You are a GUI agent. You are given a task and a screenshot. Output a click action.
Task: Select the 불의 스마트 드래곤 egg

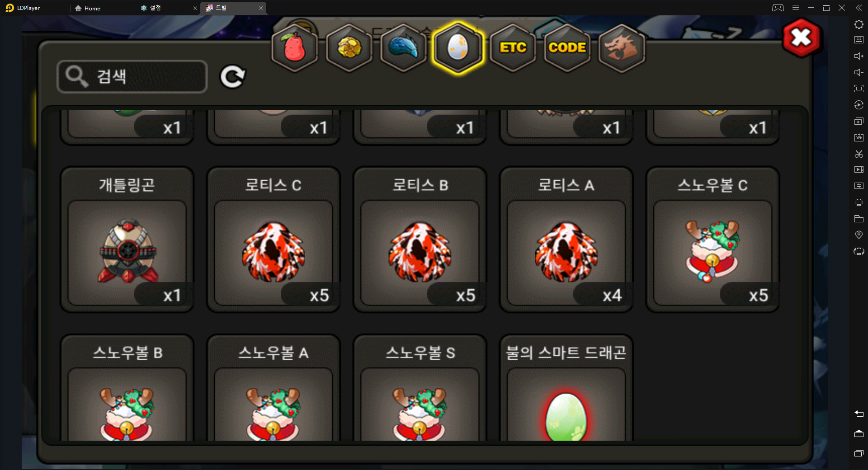566,388
